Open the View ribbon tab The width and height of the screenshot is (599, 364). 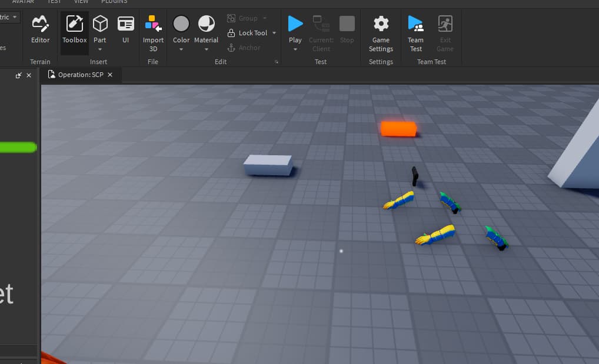point(81,2)
